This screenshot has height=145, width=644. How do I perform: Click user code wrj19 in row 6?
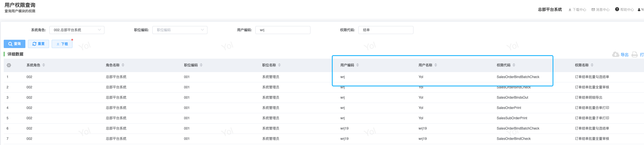click(344, 128)
